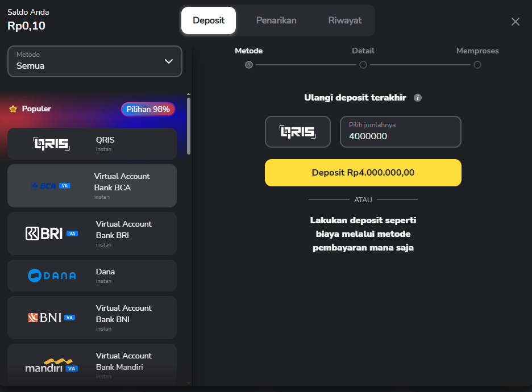Click the payment methods list scrollbar
This screenshot has width=532, height=392.
[x=189, y=126]
